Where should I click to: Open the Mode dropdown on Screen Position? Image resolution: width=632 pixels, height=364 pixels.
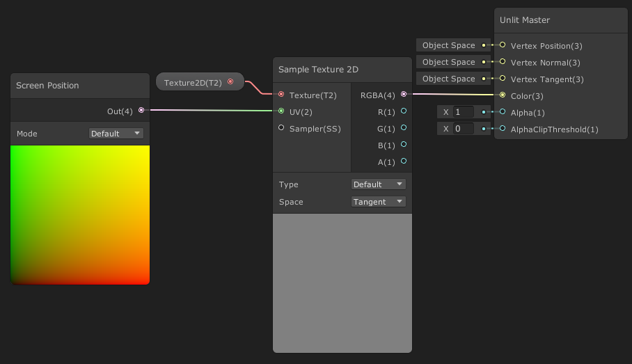point(116,134)
